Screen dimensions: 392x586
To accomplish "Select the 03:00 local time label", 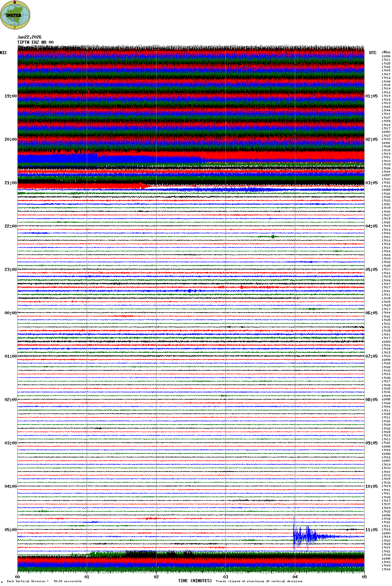I will (x=10, y=443).
